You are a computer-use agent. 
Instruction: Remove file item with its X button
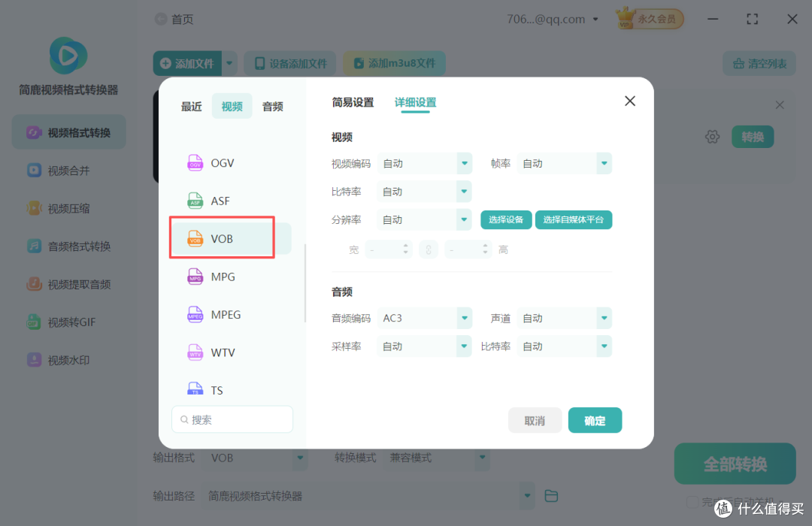pyautogui.click(x=780, y=105)
